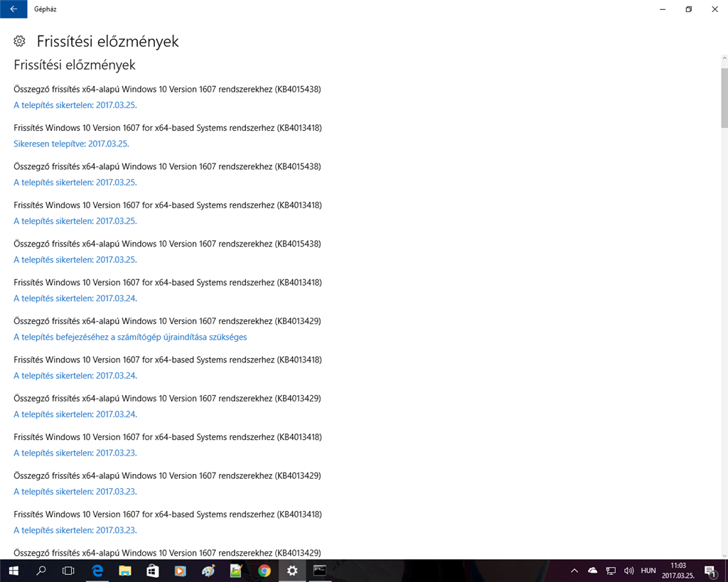Open taskbar search magnifier

(x=41, y=571)
